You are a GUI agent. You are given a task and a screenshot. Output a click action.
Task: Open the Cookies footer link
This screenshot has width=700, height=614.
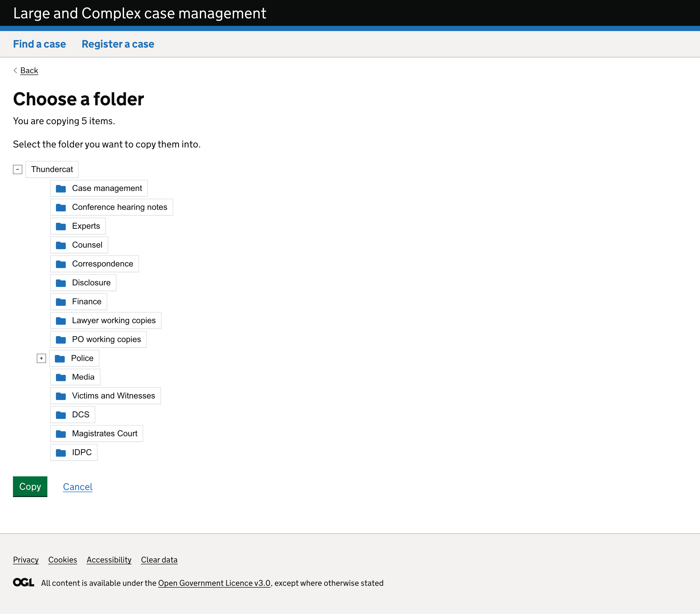pyautogui.click(x=63, y=560)
